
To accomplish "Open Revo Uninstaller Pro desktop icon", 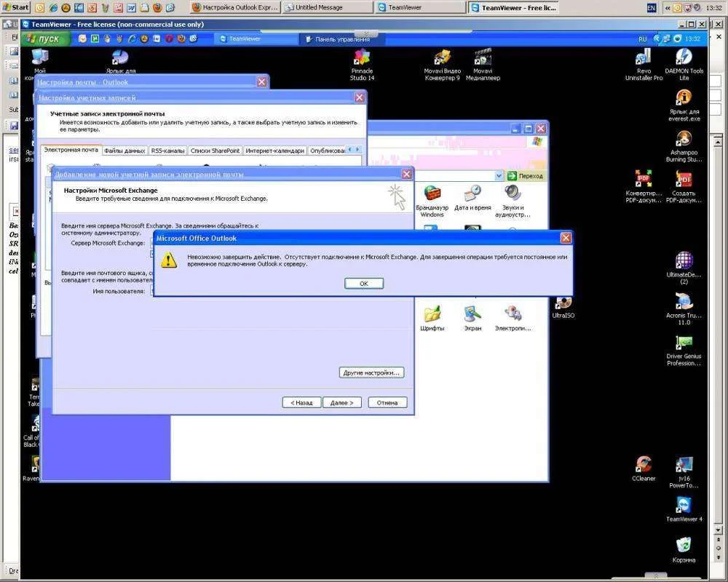I will coord(644,65).
